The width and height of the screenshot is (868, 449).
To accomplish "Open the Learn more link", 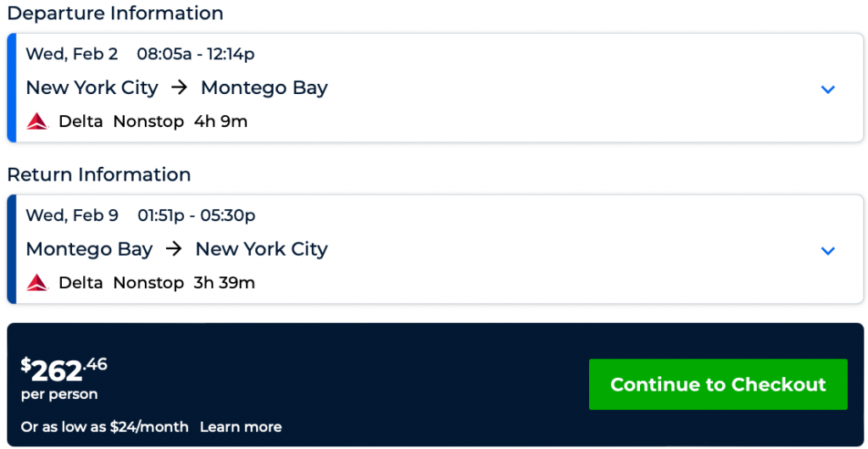I will 241,427.
